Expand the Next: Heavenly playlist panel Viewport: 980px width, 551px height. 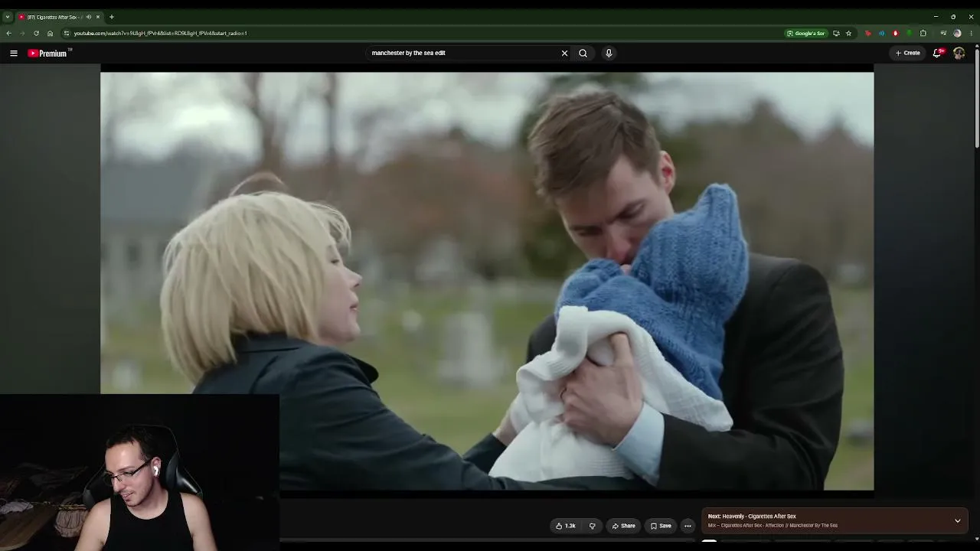[x=957, y=520]
